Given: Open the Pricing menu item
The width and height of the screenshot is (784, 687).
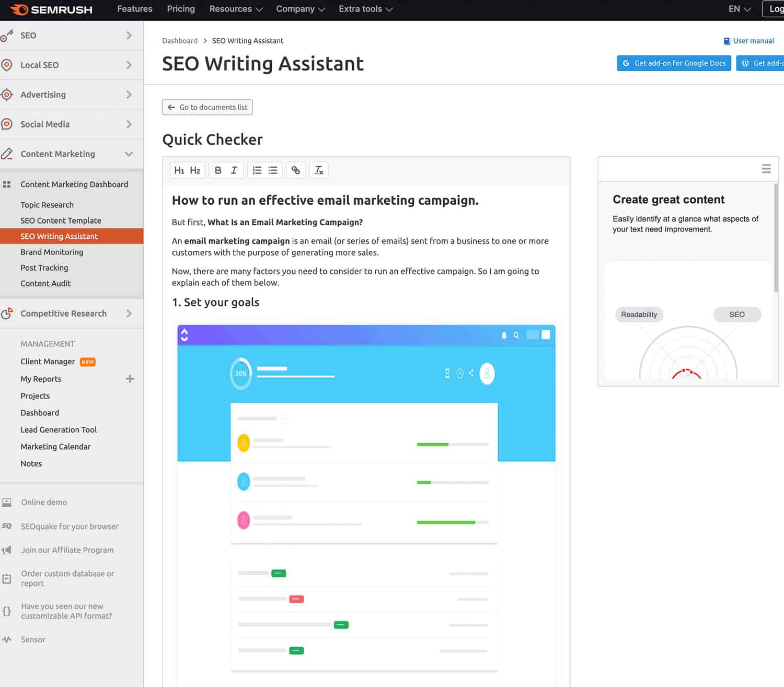Looking at the screenshot, I should pos(181,9).
